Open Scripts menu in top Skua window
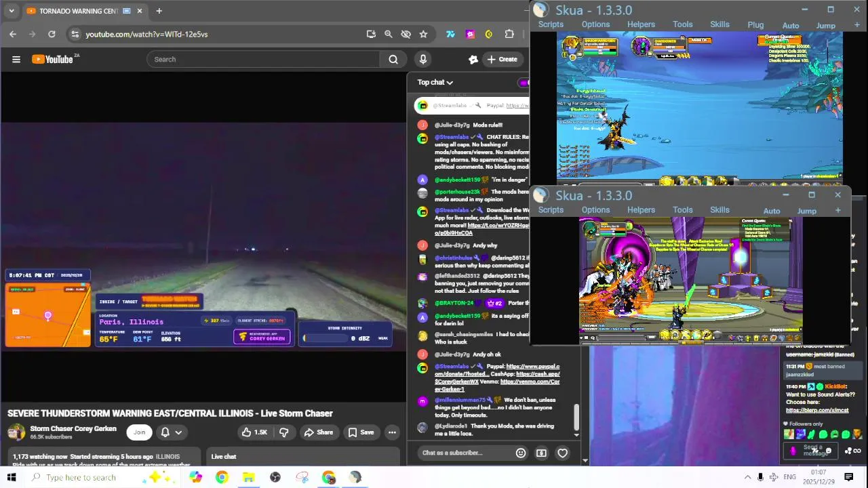Viewport: 868px width, 488px height. click(x=551, y=24)
